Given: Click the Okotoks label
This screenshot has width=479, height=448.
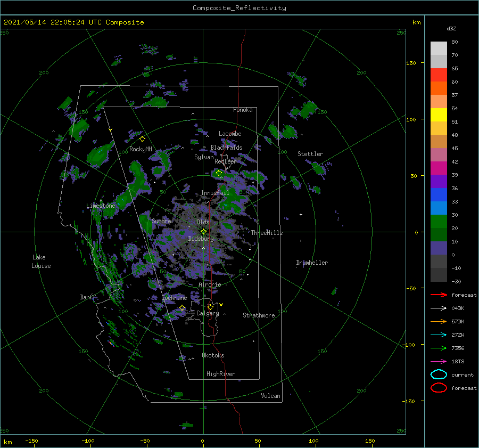Looking at the screenshot, I should pyautogui.click(x=213, y=355).
